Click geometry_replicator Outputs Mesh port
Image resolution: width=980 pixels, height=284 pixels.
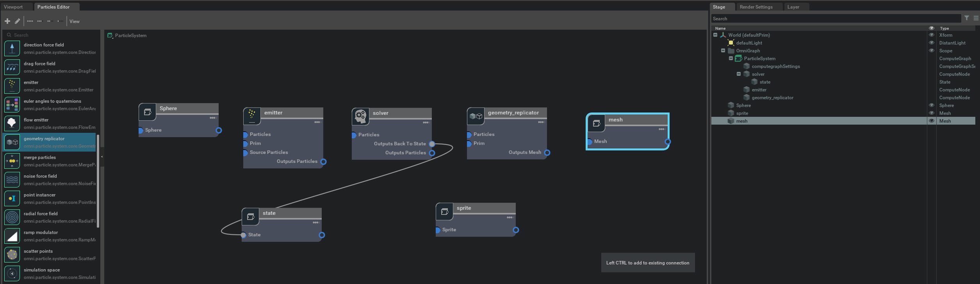[x=547, y=152]
